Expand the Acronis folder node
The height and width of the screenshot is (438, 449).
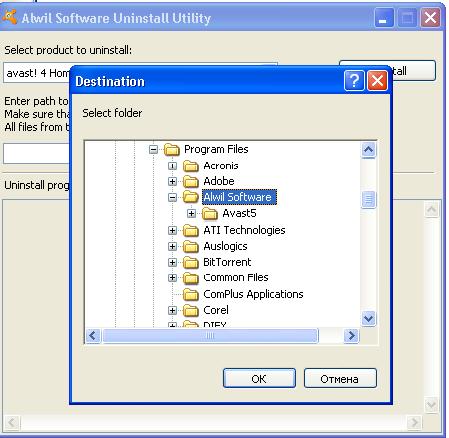pyautogui.click(x=172, y=166)
